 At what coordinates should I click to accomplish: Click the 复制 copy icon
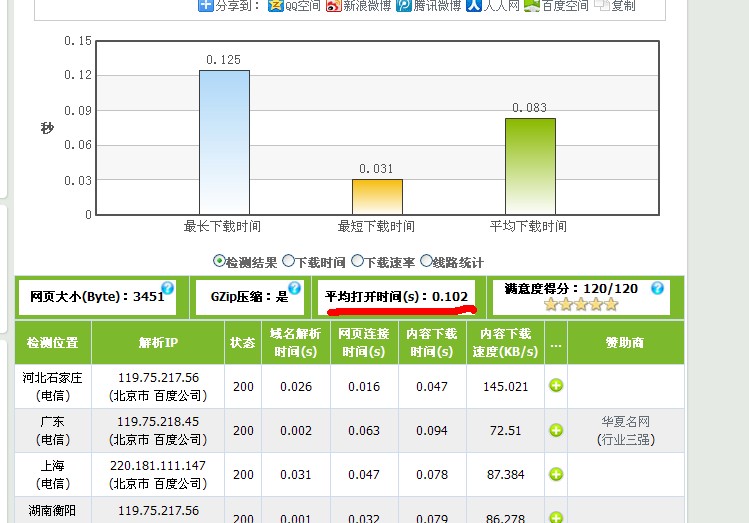(602, 6)
